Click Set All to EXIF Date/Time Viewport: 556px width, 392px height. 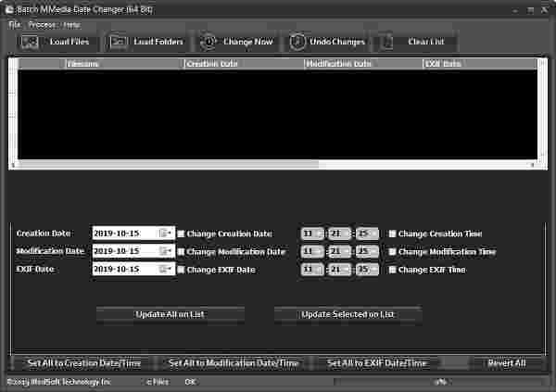(x=376, y=363)
